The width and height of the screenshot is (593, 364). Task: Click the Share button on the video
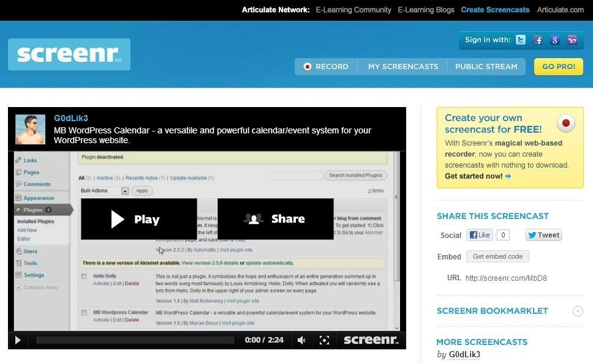tap(275, 219)
